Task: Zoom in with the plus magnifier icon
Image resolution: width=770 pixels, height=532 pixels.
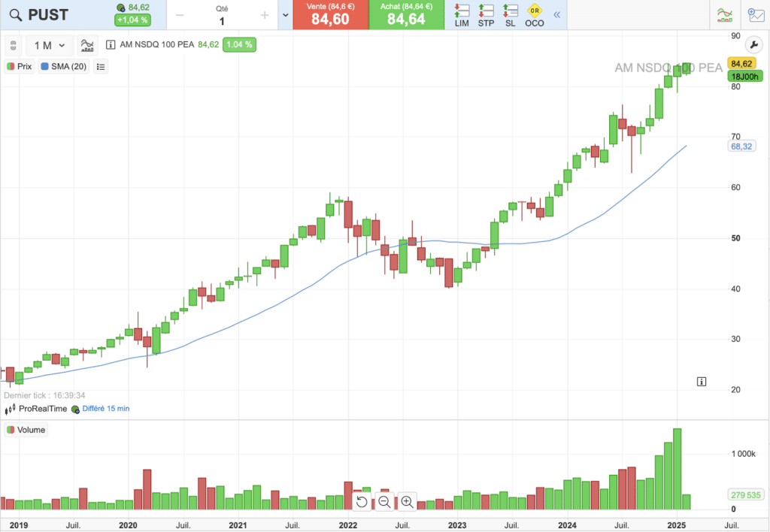Action: [x=407, y=502]
